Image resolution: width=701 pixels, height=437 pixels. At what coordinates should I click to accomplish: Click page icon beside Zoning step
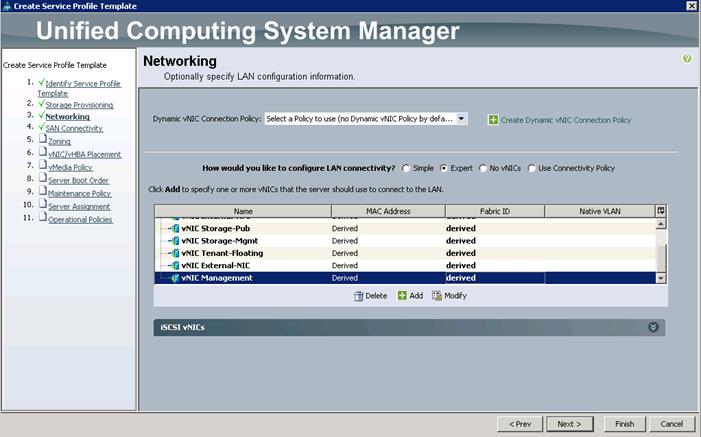tap(42, 139)
